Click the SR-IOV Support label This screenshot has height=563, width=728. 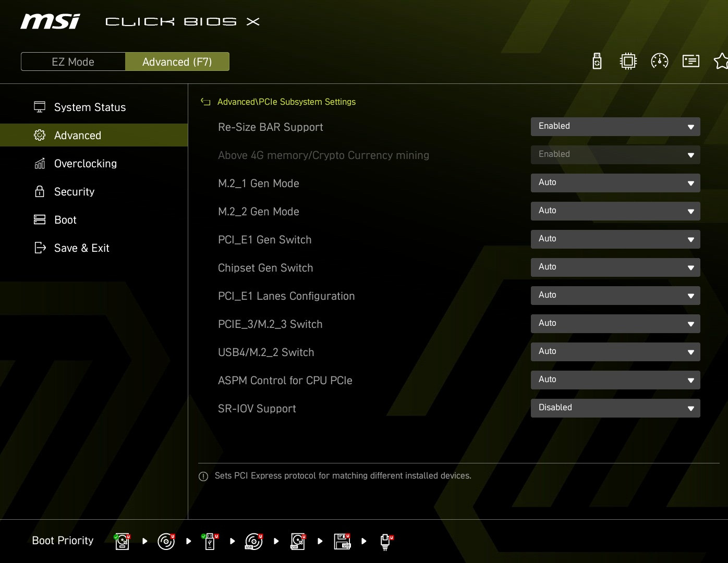(x=257, y=409)
